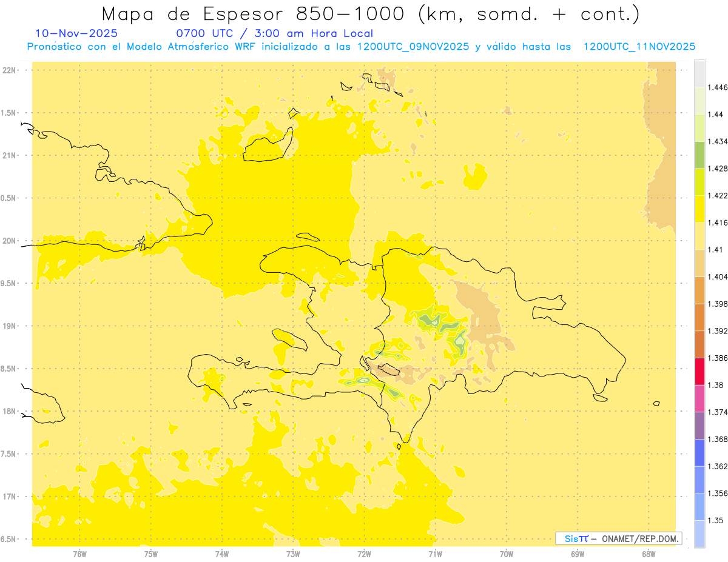Click the 76W longitude label
Screen dimensions: 728x562
coord(79,554)
